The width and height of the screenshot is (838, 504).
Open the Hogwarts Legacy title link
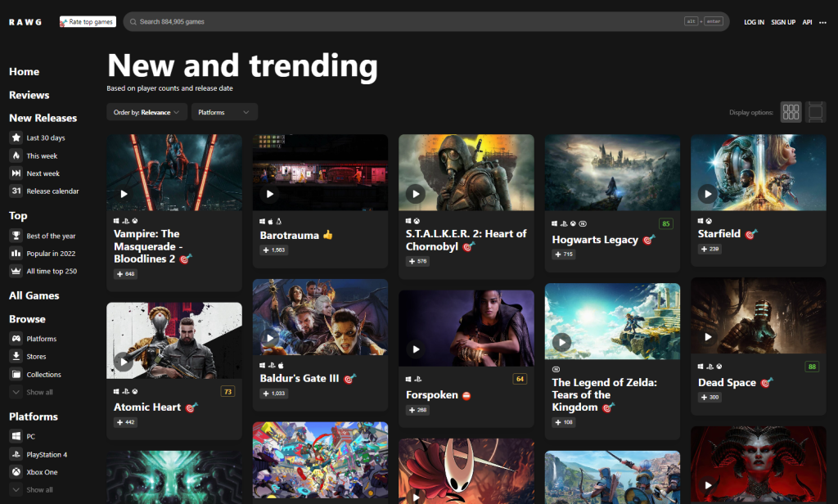(x=595, y=240)
